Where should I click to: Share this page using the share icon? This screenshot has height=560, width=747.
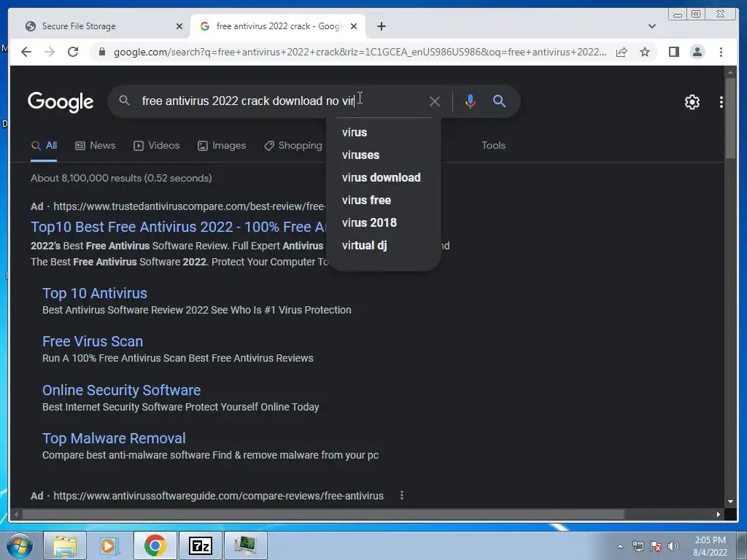[x=622, y=52]
